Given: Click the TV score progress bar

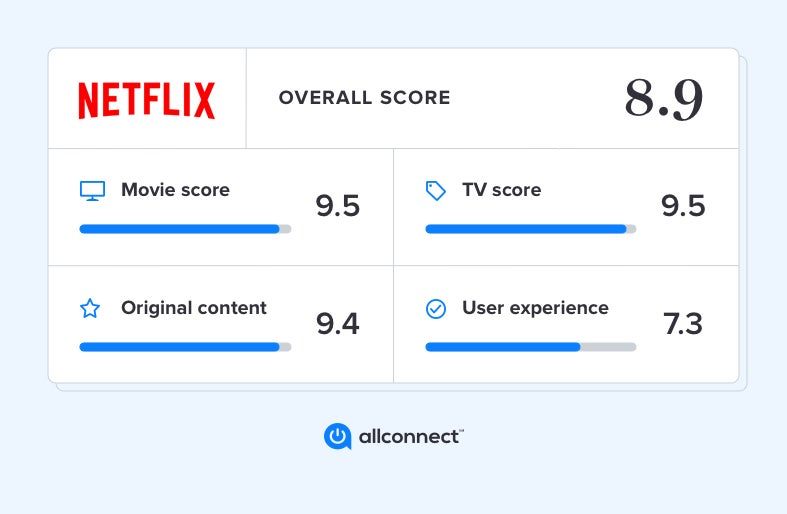Looking at the screenshot, I should [531, 229].
